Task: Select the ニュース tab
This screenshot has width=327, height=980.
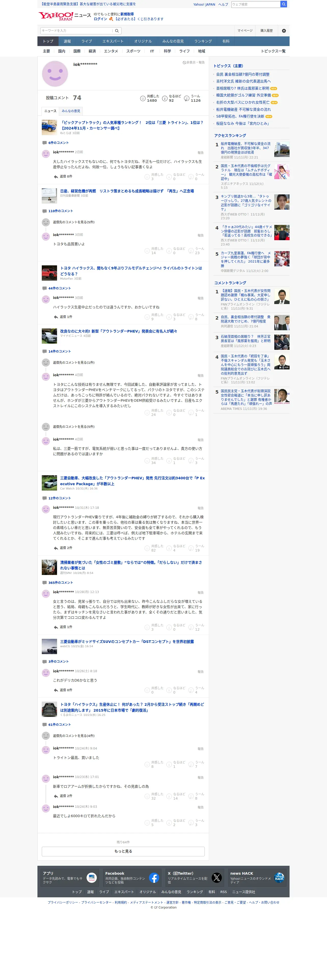Action: coord(50,111)
